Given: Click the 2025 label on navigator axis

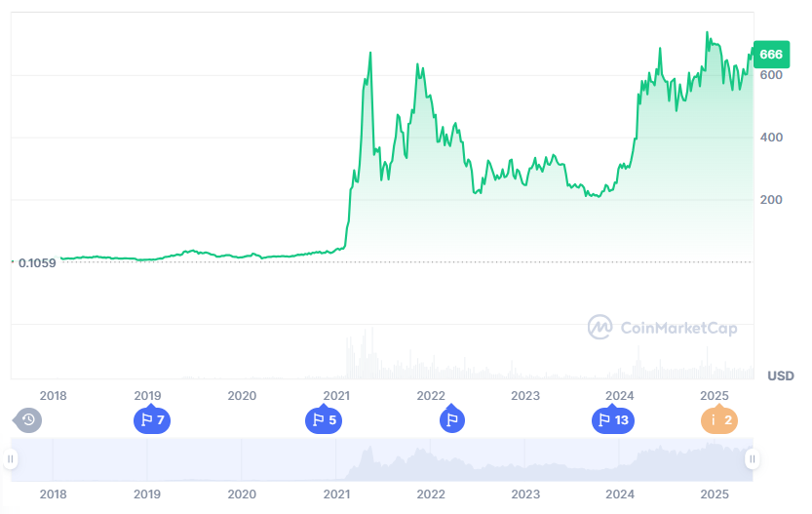Looking at the screenshot, I should pos(715,494).
